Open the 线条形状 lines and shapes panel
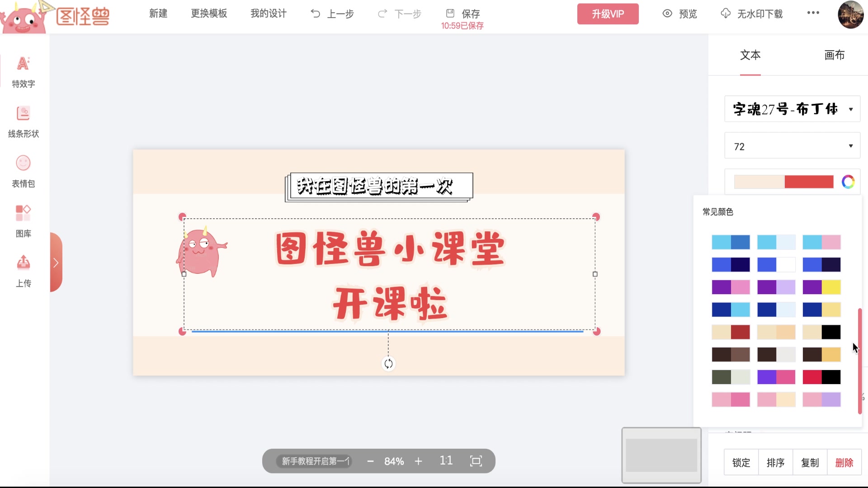The width and height of the screenshot is (868, 488). pos(23,122)
